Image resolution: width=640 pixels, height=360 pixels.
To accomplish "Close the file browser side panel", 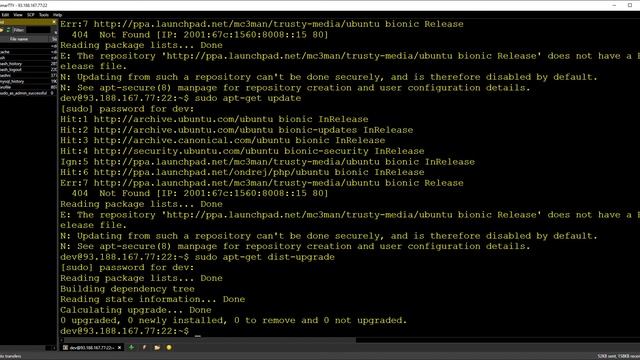I will 54,22.
